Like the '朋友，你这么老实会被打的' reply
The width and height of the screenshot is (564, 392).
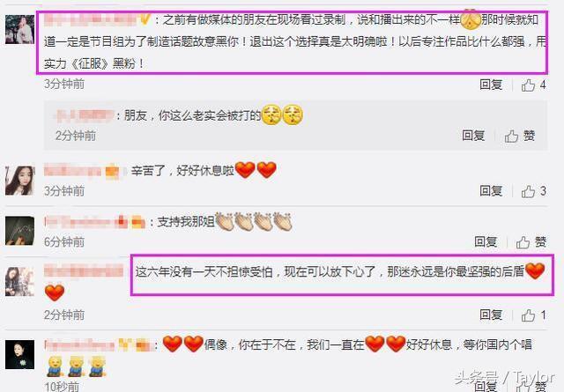coord(520,136)
